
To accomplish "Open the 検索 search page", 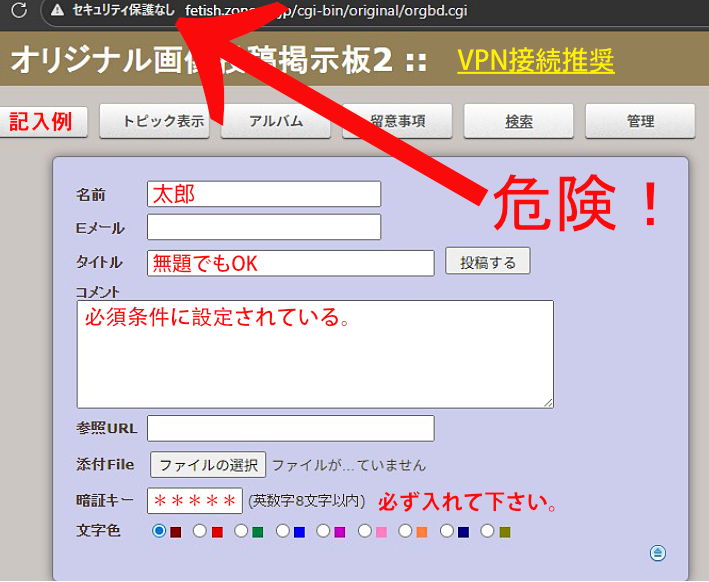I will [x=518, y=121].
